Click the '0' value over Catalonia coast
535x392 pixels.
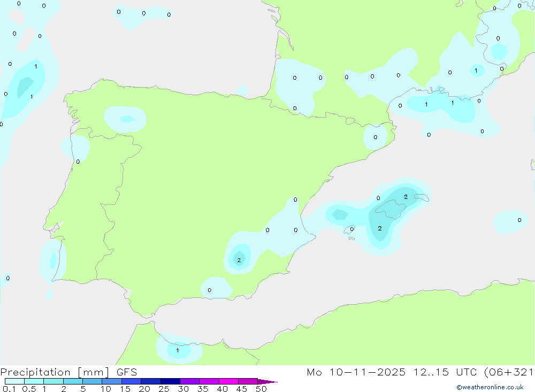click(376, 137)
